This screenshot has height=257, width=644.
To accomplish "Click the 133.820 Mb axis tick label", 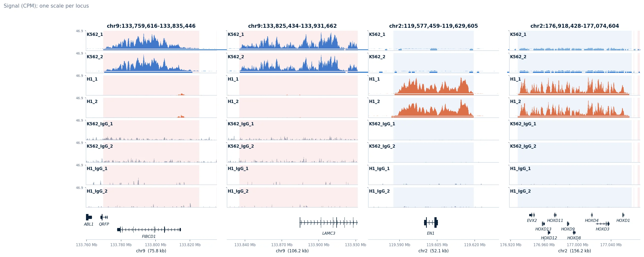I will pos(190,245).
